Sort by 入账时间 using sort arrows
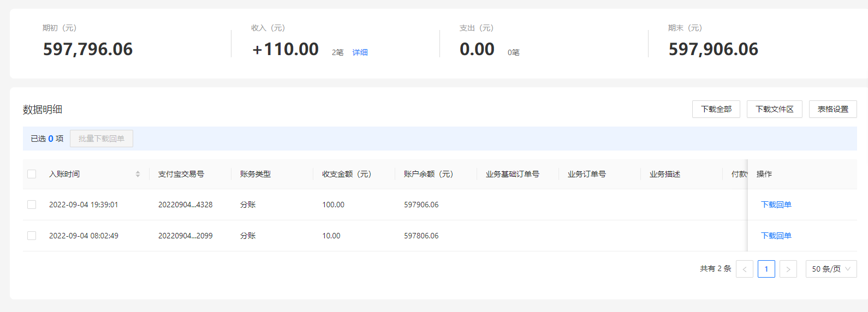The image size is (868, 312). (x=138, y=174)
